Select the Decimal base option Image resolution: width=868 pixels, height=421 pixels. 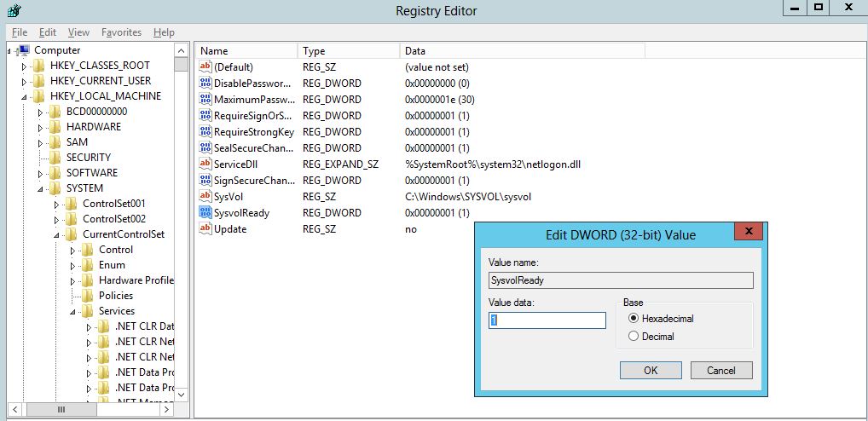[633, 336]
